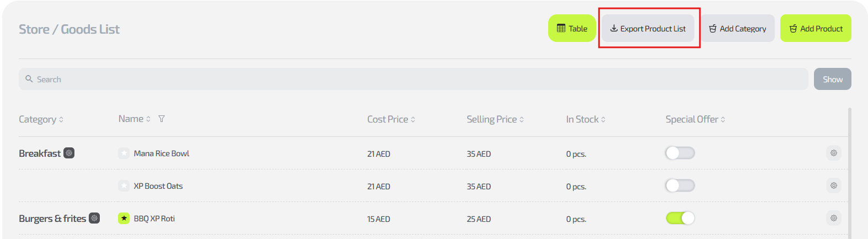This screenshot has height=239, width=868.
Task: Disable special offer for BBQ XP Roti
Action: tap(680, 218)
